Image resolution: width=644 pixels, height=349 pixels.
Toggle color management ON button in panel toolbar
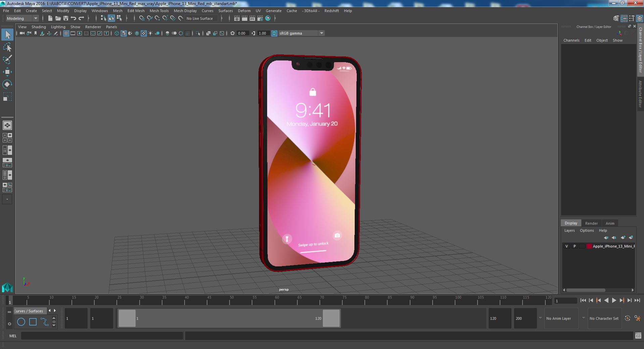[x=274, y=33]
